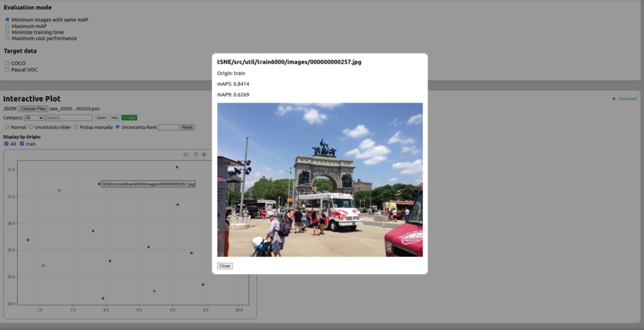The width and height of the screenshot is (644, 330).
Task: Enable the COCO target data checkbox
Action: (7, 63)
